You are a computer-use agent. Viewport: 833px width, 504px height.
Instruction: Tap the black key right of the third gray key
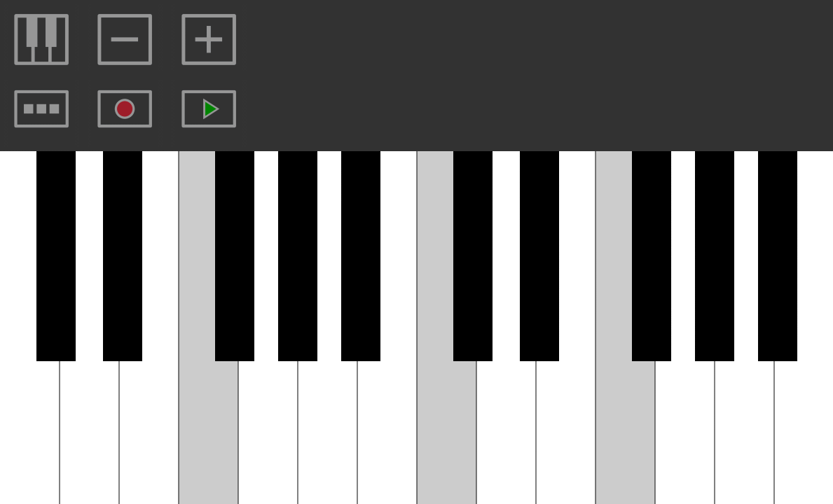click(652, 255)
